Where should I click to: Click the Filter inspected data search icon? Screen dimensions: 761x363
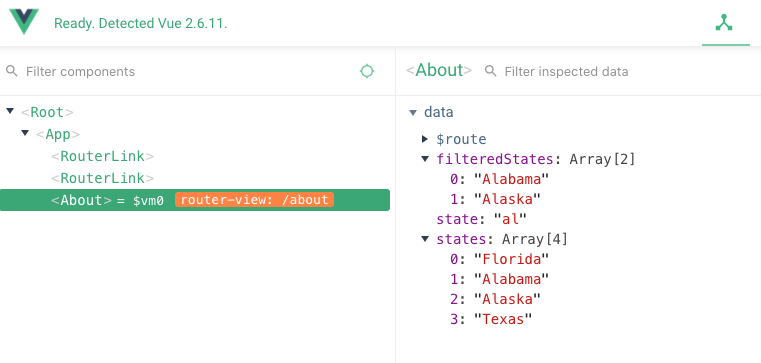[491, 71]
